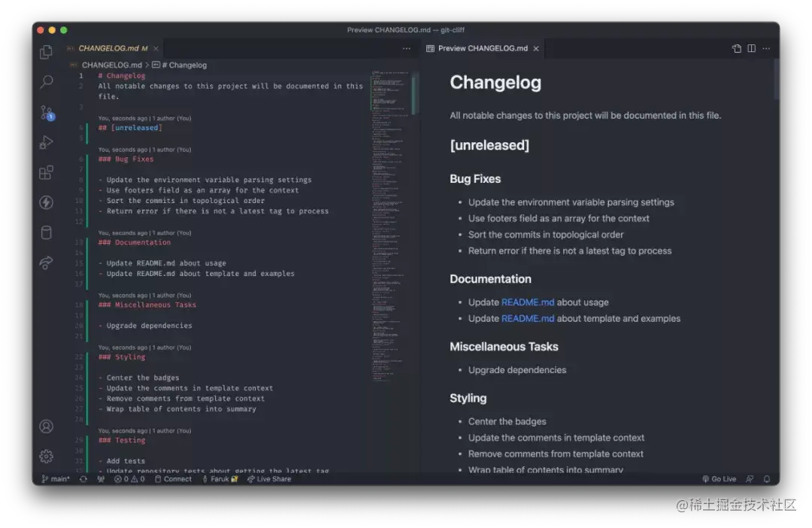
Task: Open preview editor More Actions menu
Action: coord(766,48)
